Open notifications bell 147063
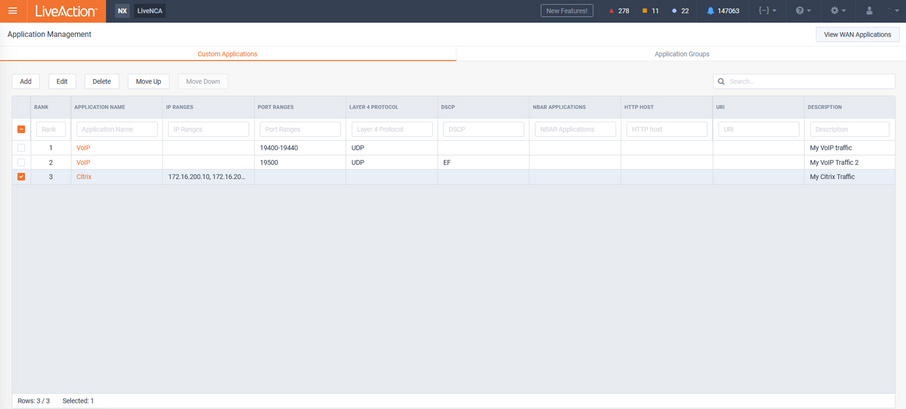 [723, 10]
